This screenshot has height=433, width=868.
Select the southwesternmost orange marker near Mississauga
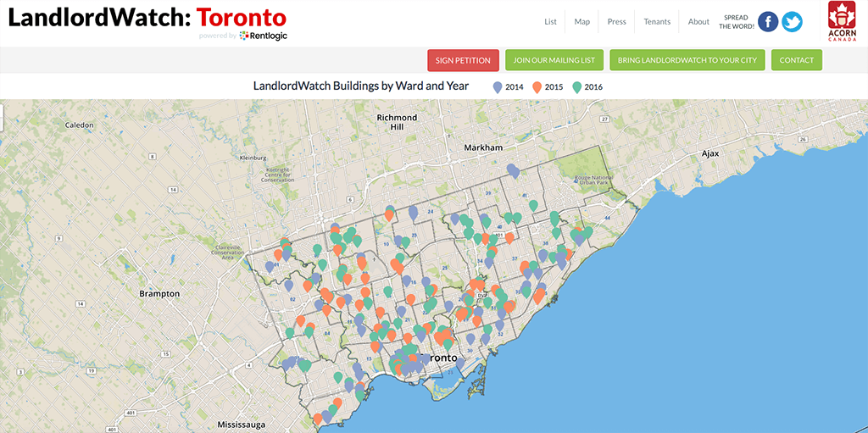[318, 418]
